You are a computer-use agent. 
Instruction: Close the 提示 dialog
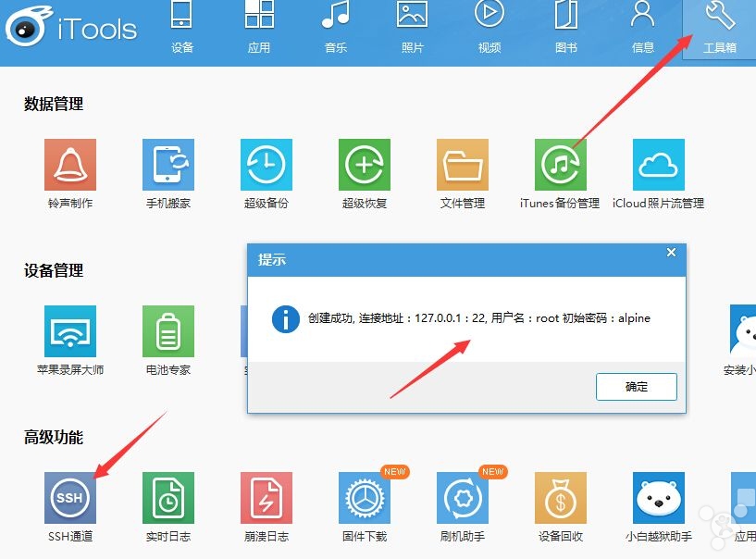671,253
